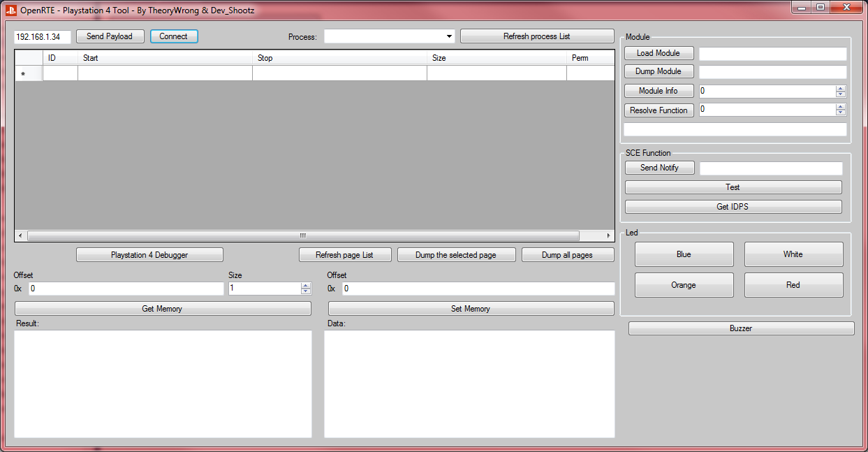Screen dimensions: 868x452
Task: Click the horizontal scrollbar thumb of the table
Action: point(303,236)
